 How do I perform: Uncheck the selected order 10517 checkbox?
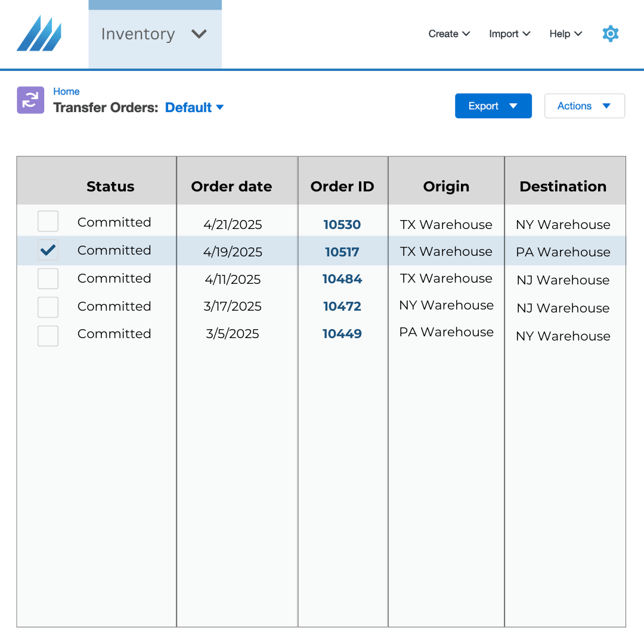48,250
